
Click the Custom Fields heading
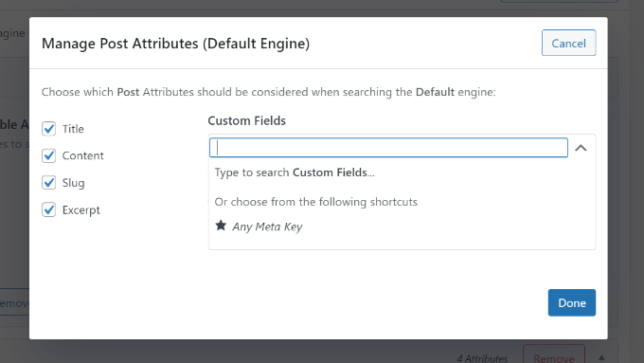pos(247,120)
